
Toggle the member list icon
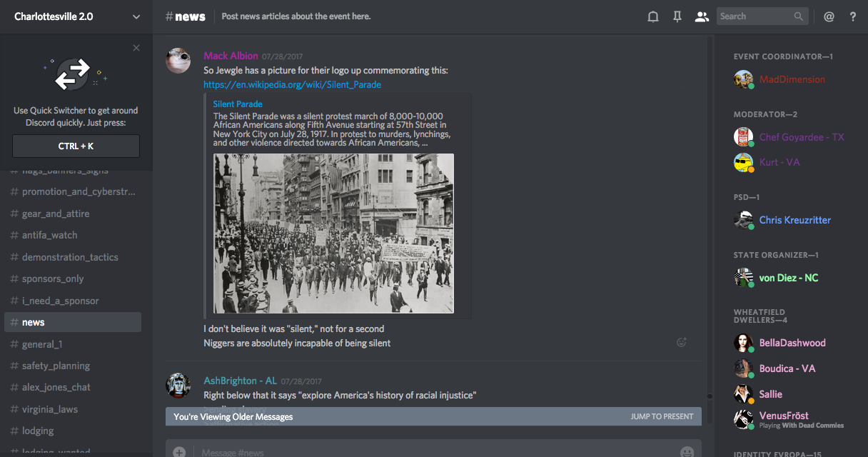coord(702,16)
